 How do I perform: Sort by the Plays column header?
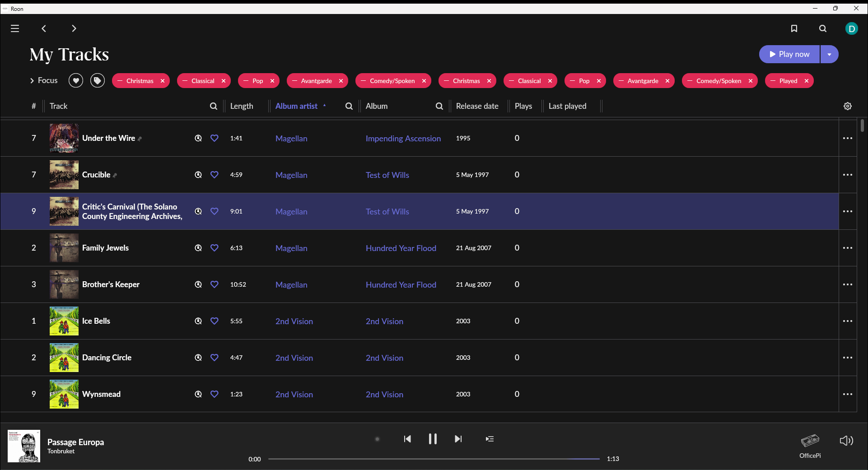coord(523,106)
